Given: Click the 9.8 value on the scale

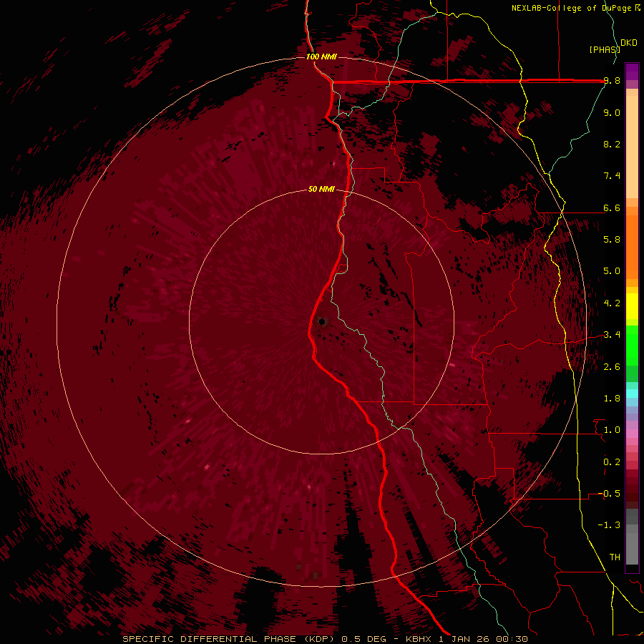Looking at the screenshot, I should click(612, 81).
